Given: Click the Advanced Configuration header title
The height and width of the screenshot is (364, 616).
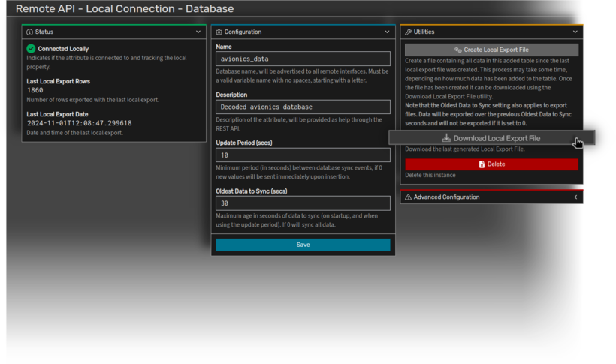Looking at the screenshot, I should [x=446, y=197].
